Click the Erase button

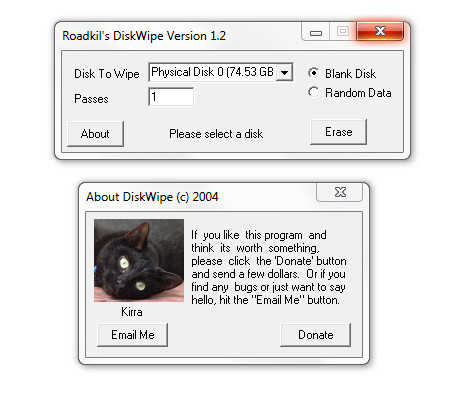[x=338, y=132]
